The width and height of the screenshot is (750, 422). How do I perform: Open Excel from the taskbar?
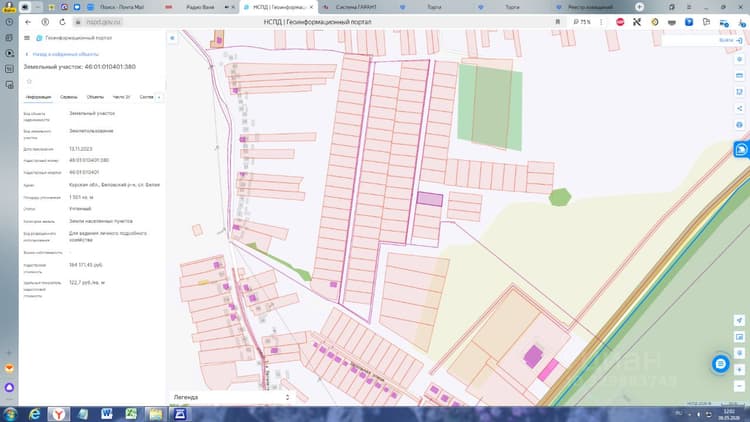click(x=131, y=414)
